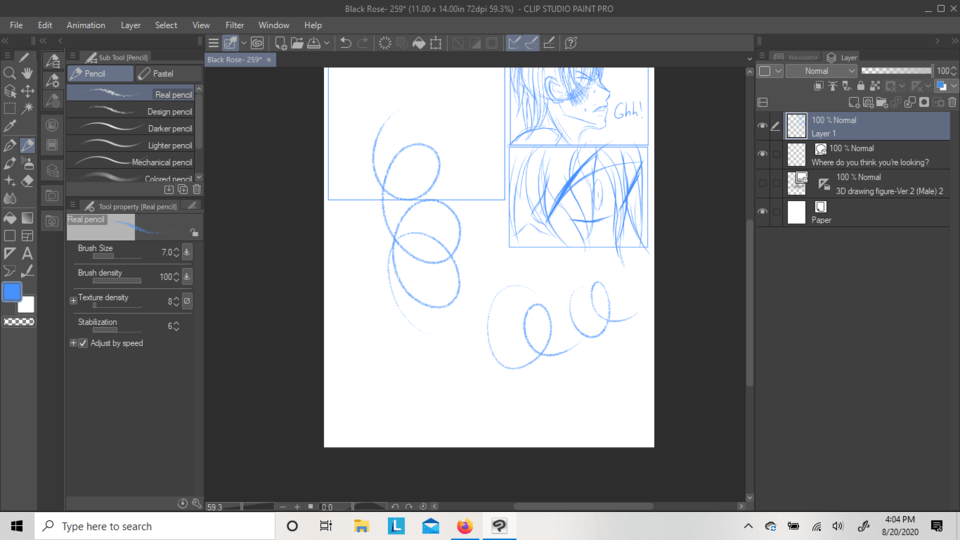960x540 pixels.
Task: Hide the Paper layer
Action: 762,212
